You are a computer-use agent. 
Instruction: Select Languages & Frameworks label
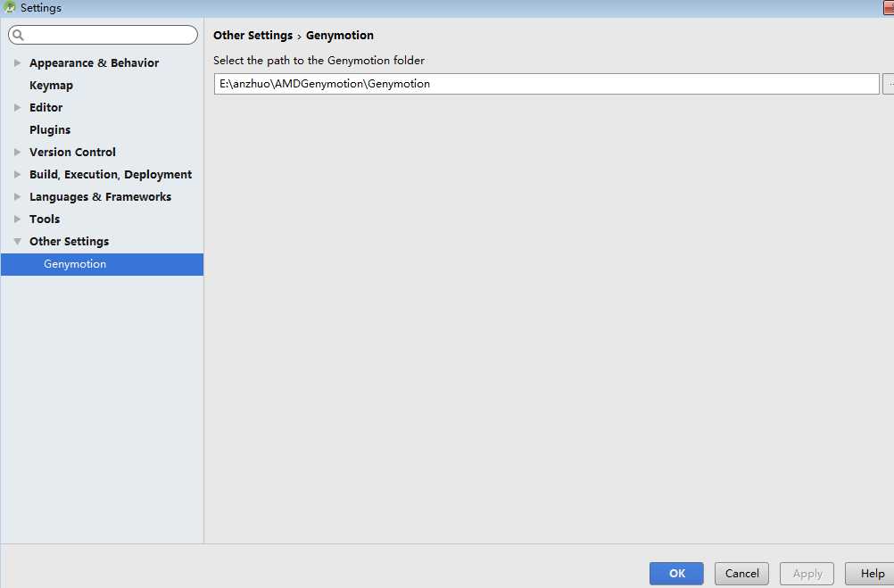tap(100, 196)
